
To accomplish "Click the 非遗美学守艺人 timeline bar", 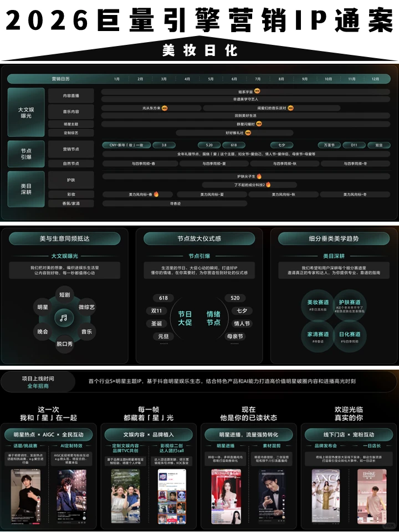I will coord(245,99).
